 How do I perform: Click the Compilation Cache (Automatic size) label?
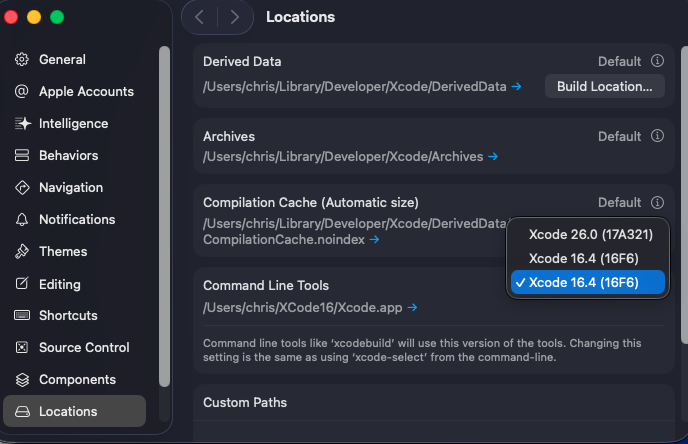(x=311, y=202)
